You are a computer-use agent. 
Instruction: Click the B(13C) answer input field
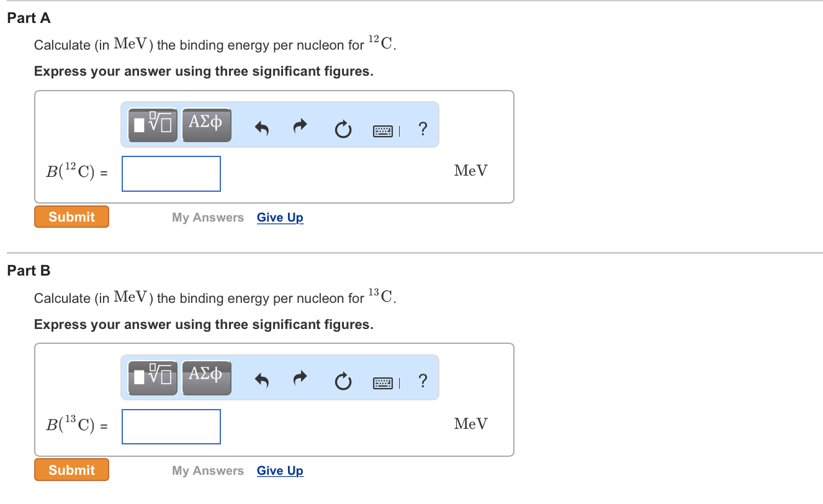pyautogui.click(x=171, y=426)
